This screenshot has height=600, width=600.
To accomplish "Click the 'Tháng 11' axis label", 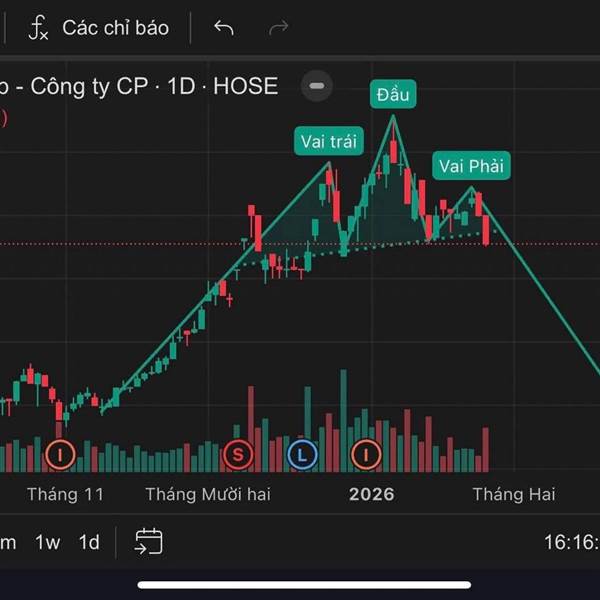I will (x=65, y=494).
